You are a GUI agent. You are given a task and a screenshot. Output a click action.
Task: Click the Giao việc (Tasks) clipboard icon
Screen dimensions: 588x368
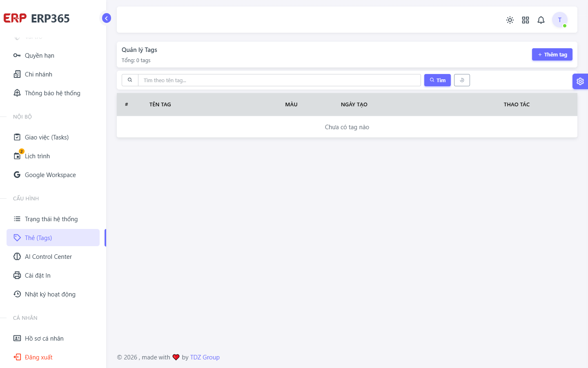[17, 137]
